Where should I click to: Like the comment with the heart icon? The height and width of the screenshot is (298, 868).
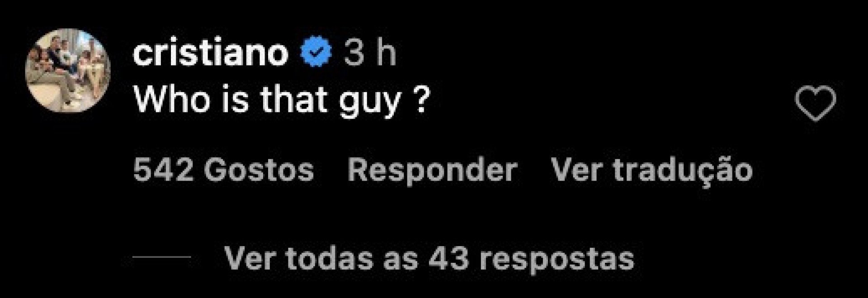tap(815, 103)
